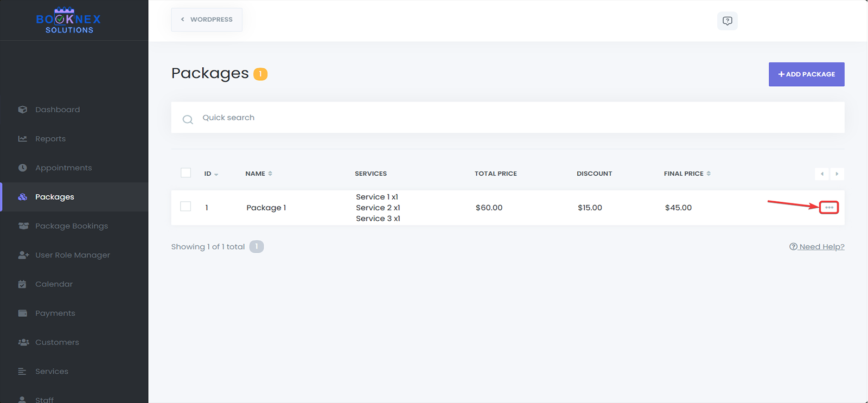This screenshot has width=868, height=403.
Task: Click into the Quick search field
Action: pos(508,118)
